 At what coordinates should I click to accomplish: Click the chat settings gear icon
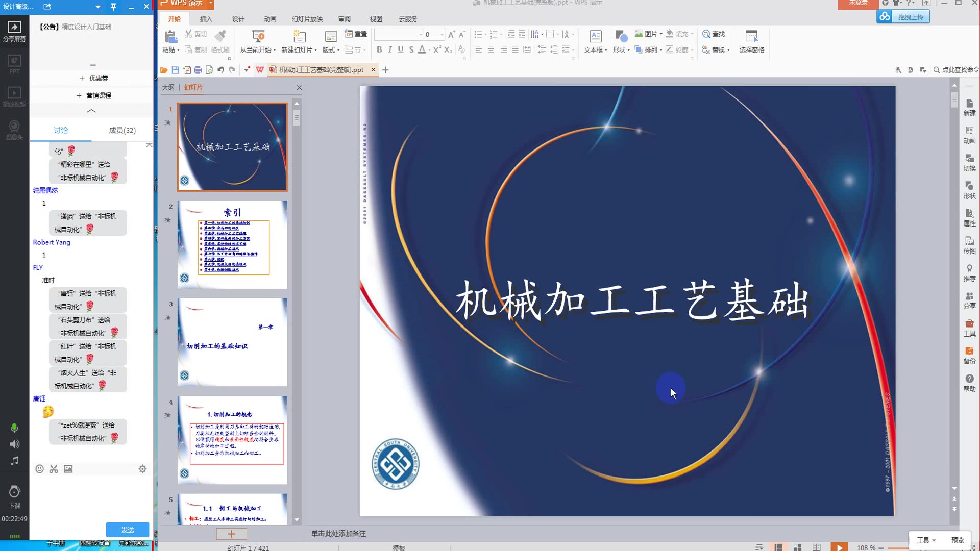(x=142, y=469)
